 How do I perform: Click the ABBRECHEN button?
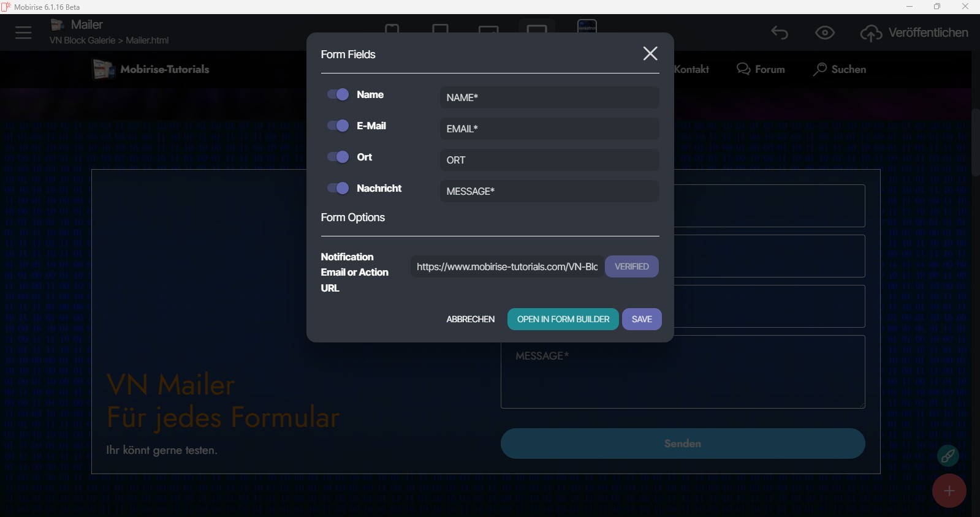pyautogui.click(x=470, y=319)
